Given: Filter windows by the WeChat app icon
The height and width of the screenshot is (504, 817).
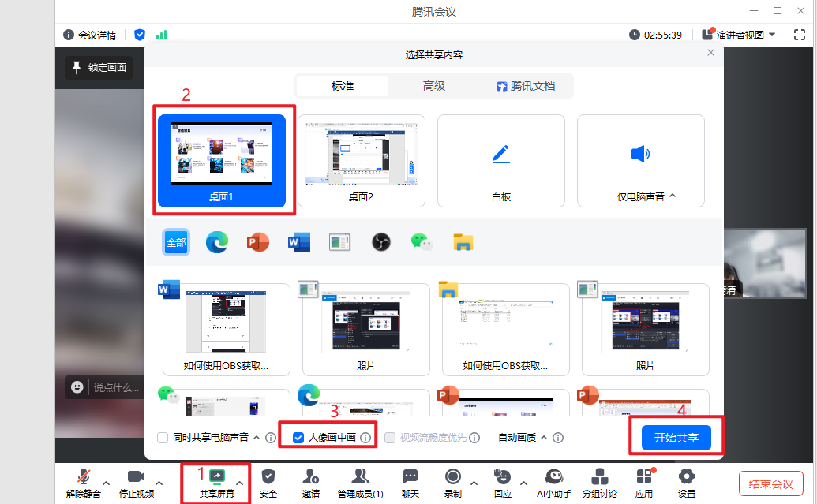Looking at the screenshot, I should click(x=422, y=242).
